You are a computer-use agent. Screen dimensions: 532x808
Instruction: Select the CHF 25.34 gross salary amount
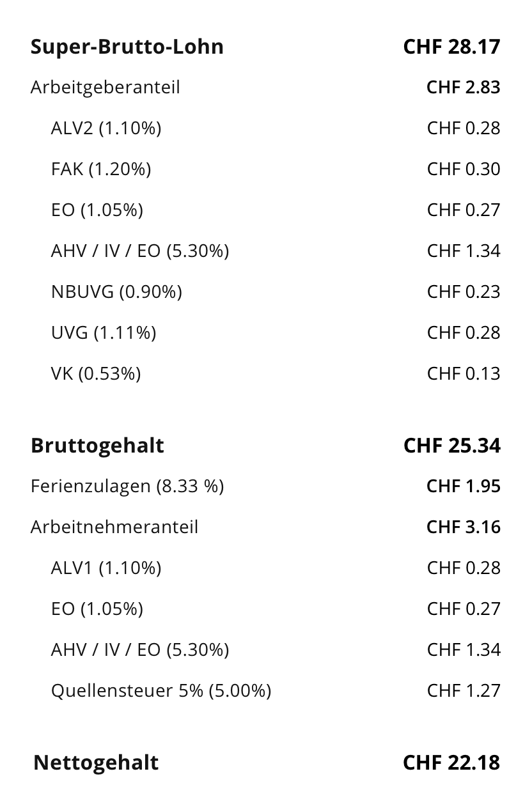(451, 446)
